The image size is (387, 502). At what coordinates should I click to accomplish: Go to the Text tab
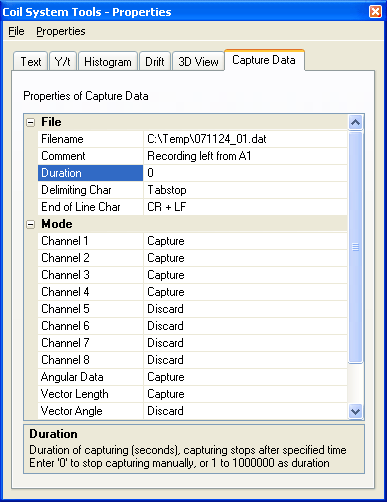click(31, 62)
